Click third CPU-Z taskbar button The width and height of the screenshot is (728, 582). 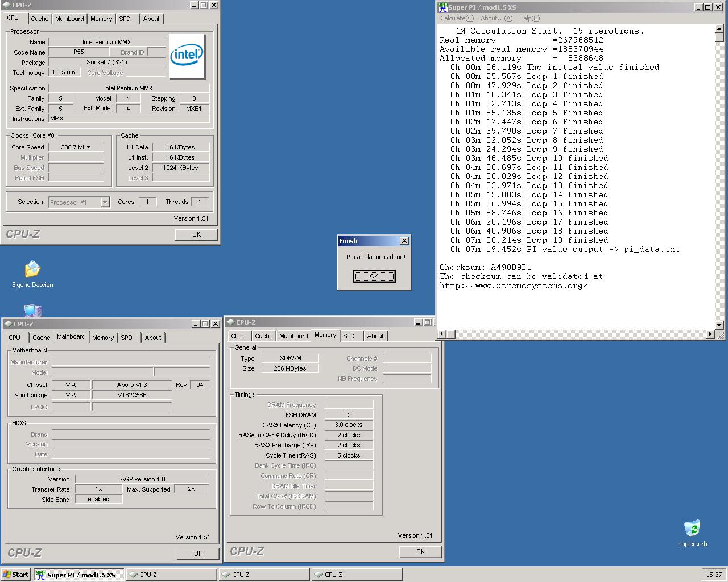click(357, 575)
